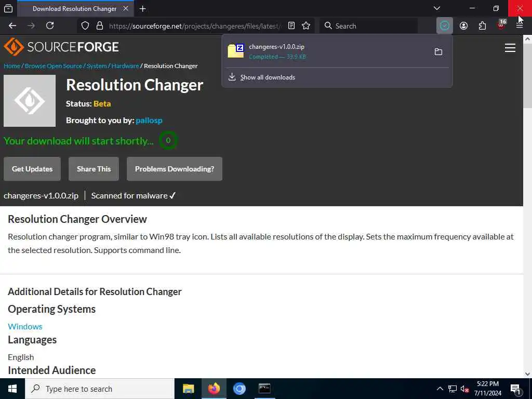Click the Get Updates button
The width and height of the screenshot is (532, 399).
coord(32,169)
